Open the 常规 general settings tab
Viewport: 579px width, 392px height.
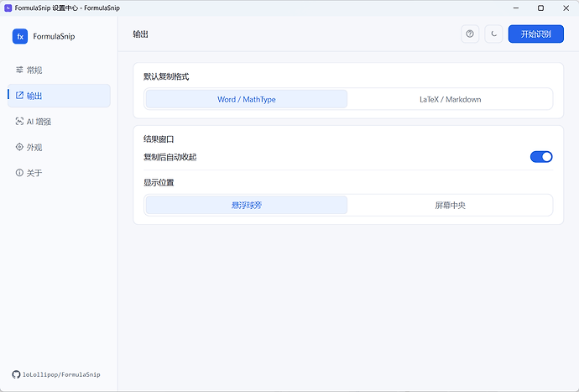point(59,70)
